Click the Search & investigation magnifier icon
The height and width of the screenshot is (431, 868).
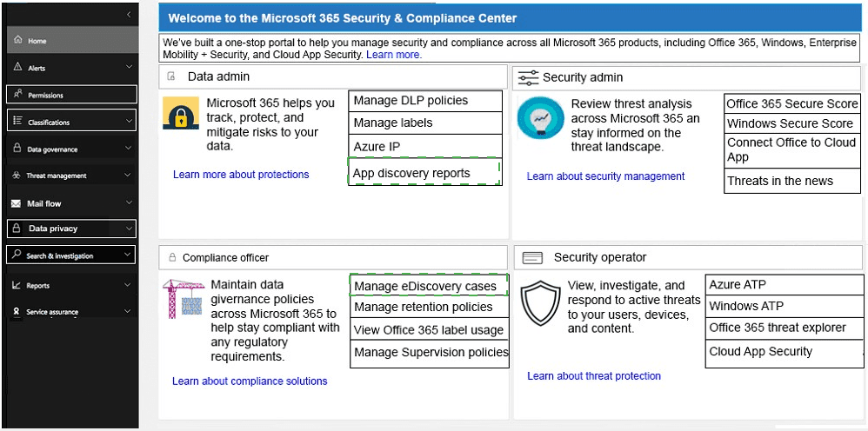[x=17, y=255]
